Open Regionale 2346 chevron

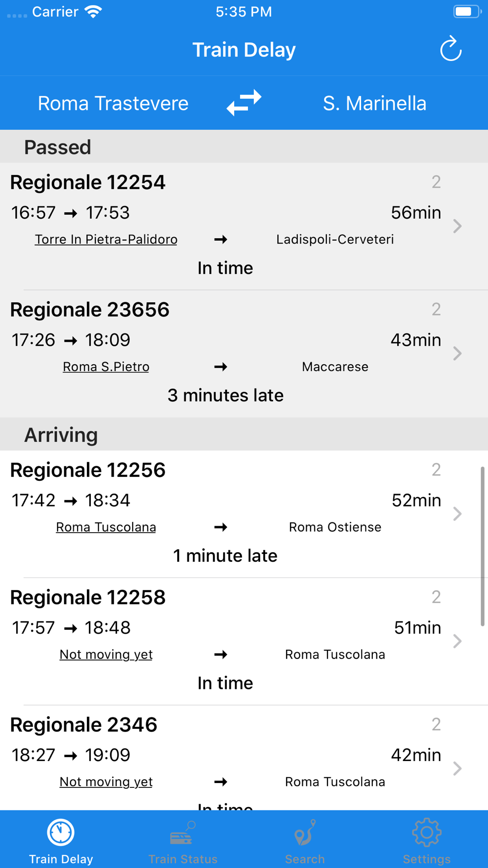[457, 768]
